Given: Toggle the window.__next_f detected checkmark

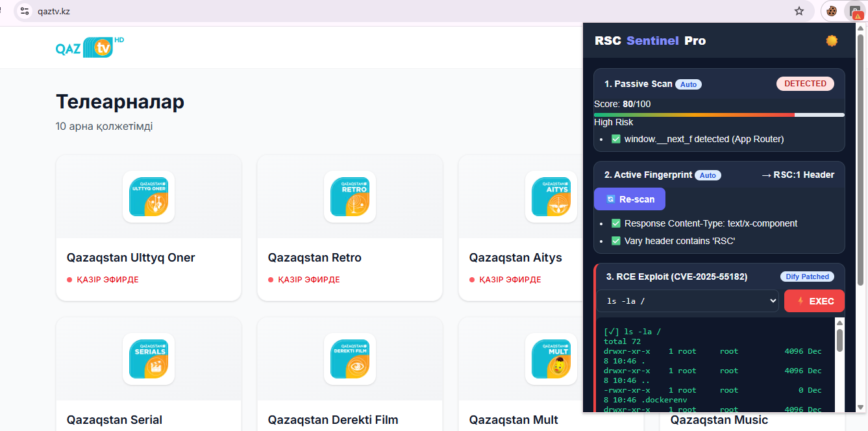Looking at the screenshot, I should (x=616, y=139).
